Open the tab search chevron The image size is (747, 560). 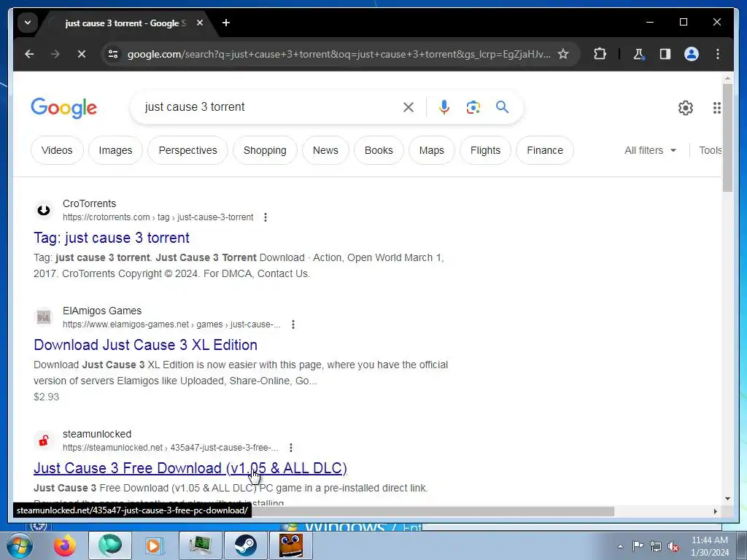(28, 23)
